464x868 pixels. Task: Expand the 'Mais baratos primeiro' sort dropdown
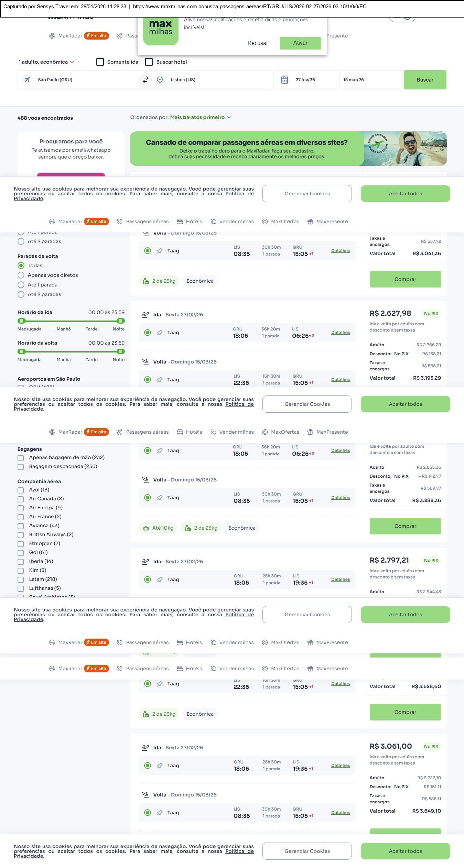tap(201, 117)
